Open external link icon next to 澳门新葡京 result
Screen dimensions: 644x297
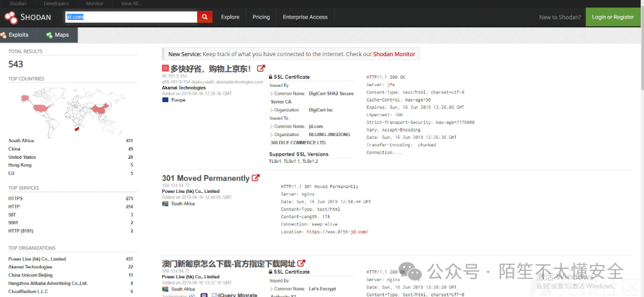coord(301,264)
